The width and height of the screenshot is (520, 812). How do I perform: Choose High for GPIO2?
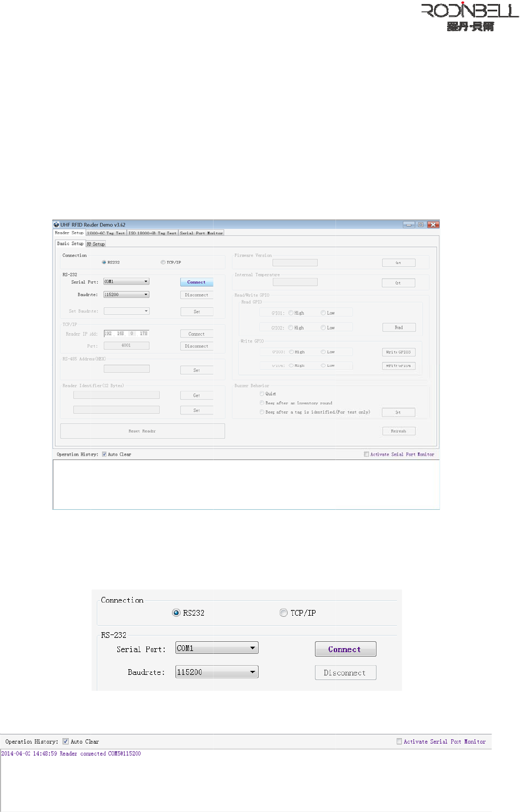click(x=291, y=328)
